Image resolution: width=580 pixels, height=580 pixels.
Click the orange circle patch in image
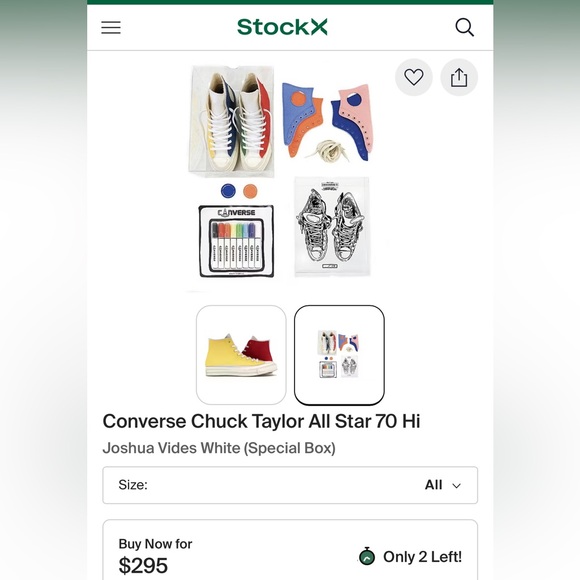click(250, 191)
